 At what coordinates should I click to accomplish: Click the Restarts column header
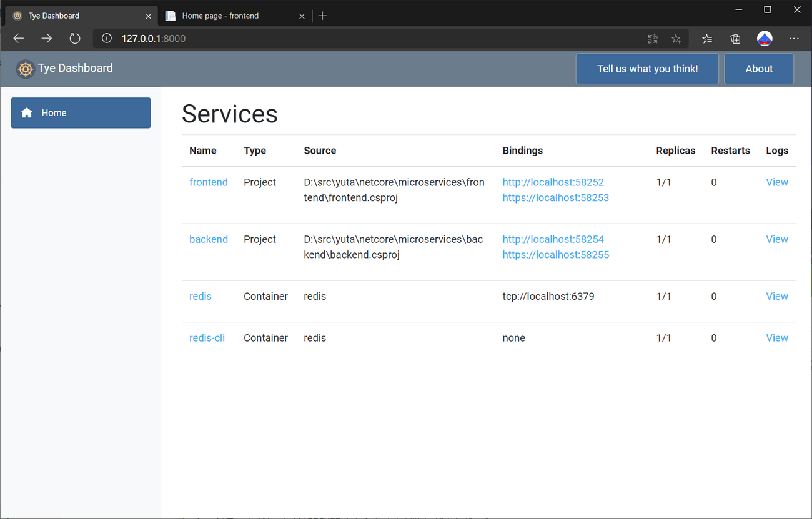pos(731,151)
